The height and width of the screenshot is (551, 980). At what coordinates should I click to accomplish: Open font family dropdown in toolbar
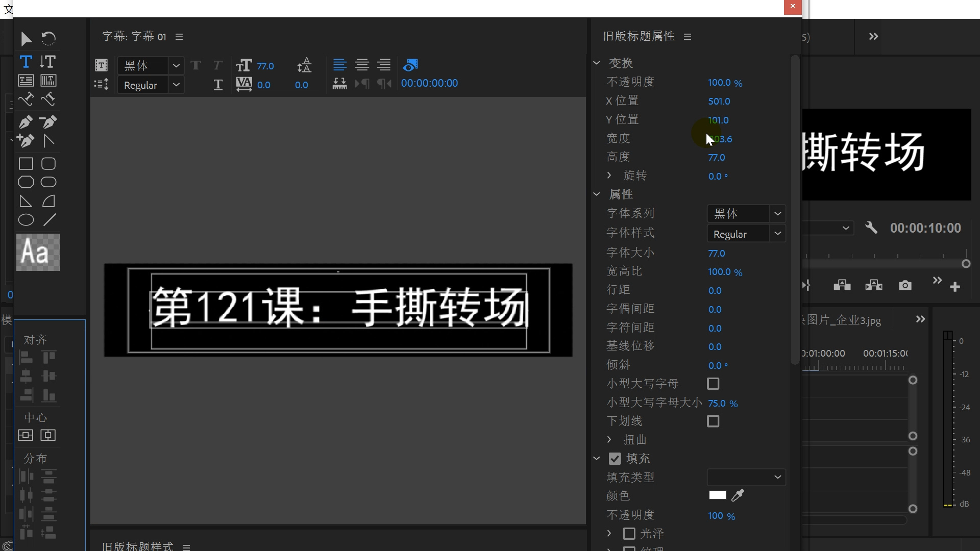pos(176,65)
